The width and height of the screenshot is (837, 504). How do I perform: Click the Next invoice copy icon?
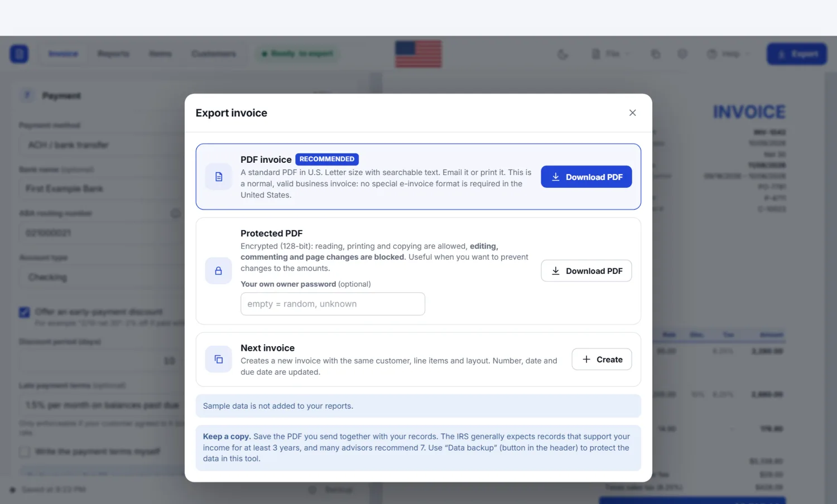click(x=219, y=360)
